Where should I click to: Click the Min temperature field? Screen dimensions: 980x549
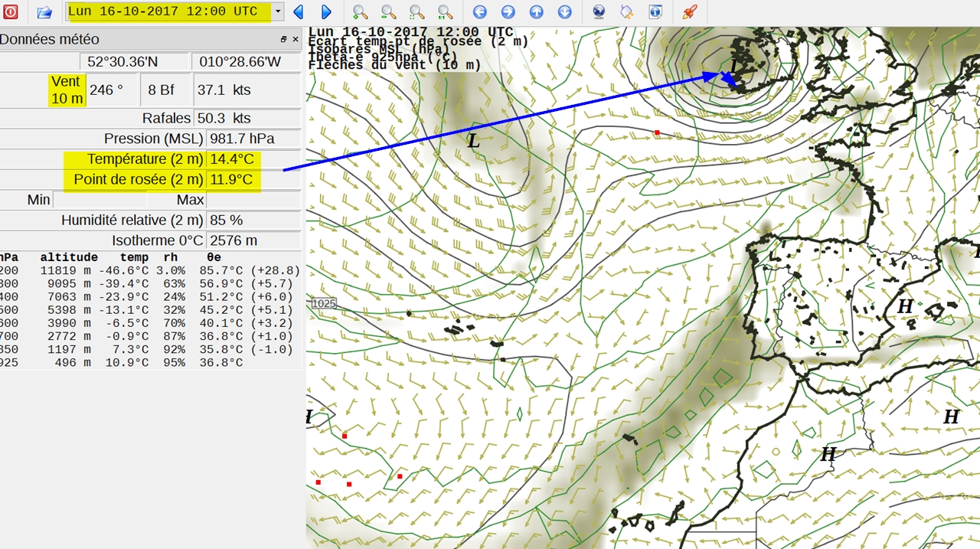(100, 200)
